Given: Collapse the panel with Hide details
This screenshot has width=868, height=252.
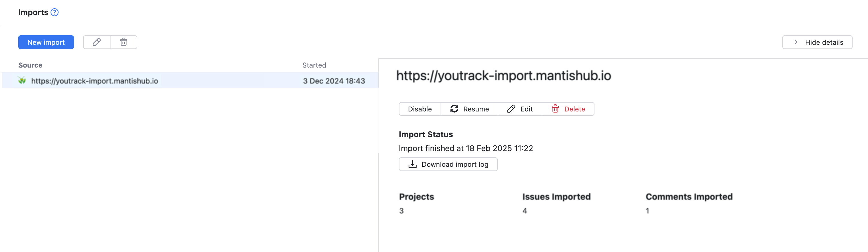Looking at the screenshot, I should [817, 42].
